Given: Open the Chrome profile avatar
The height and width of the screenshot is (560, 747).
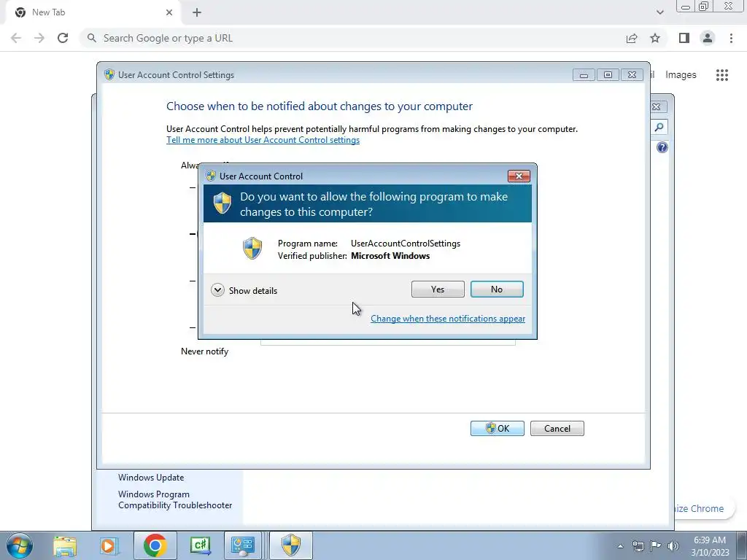Looking at the screenshot, I should click(x=708, y=38).
